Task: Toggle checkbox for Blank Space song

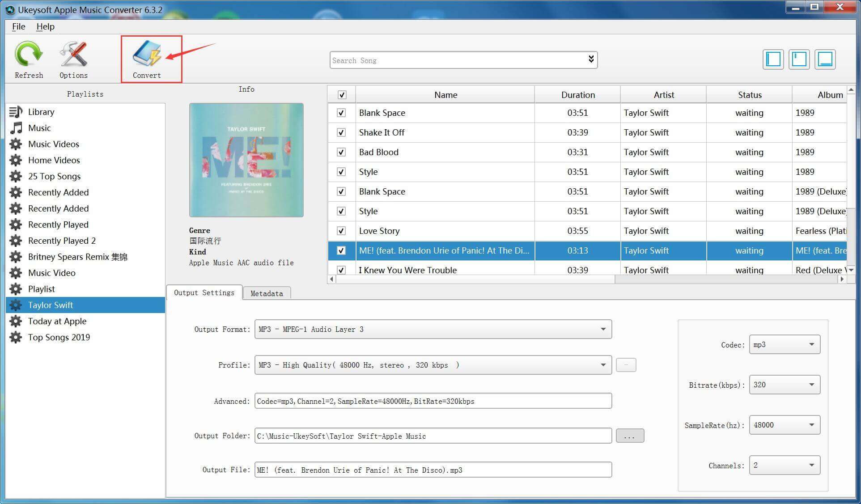Action: click(x=341, y=112)
